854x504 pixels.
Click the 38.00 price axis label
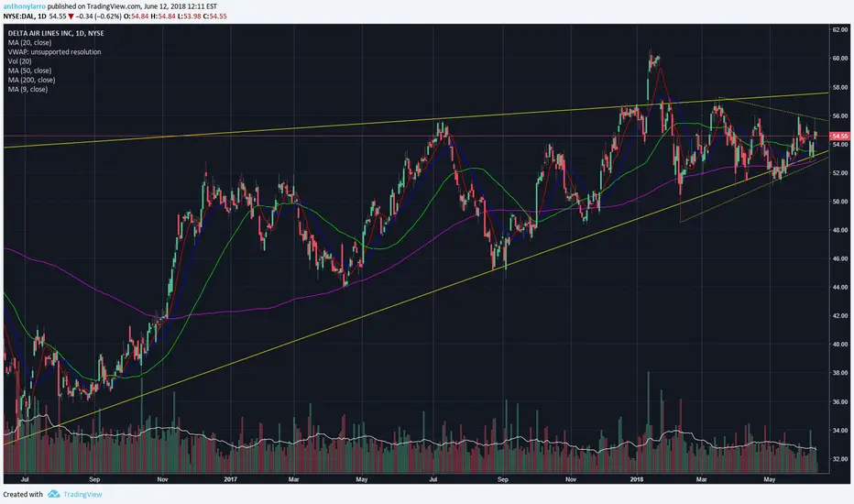click(x=840, y=373)
